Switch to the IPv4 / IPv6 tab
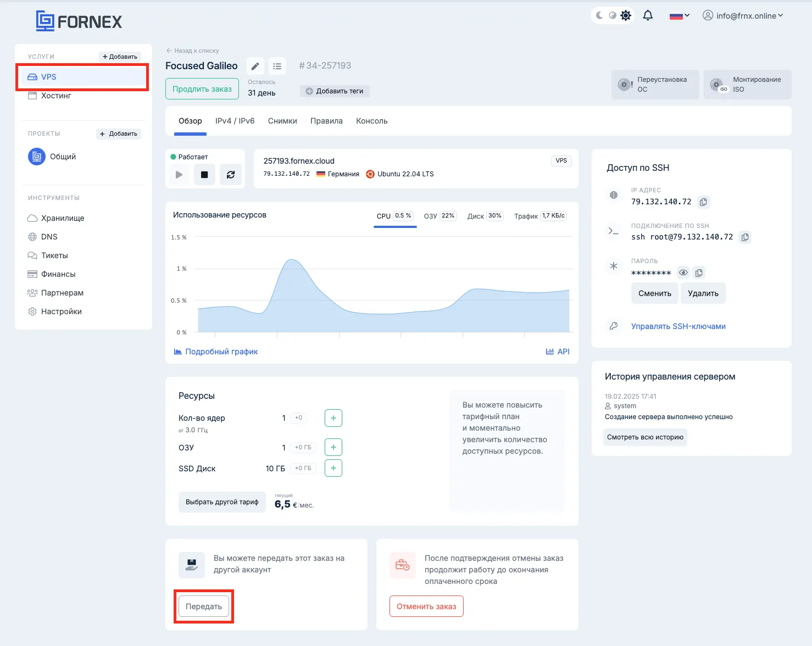This screenshot has height=646, width=812. point(235,121)
